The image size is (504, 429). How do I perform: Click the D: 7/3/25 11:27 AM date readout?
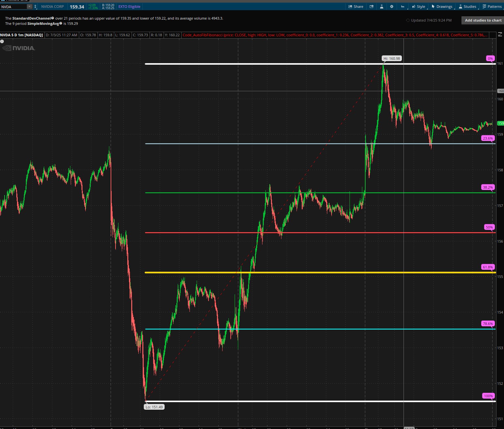[62, 35]
